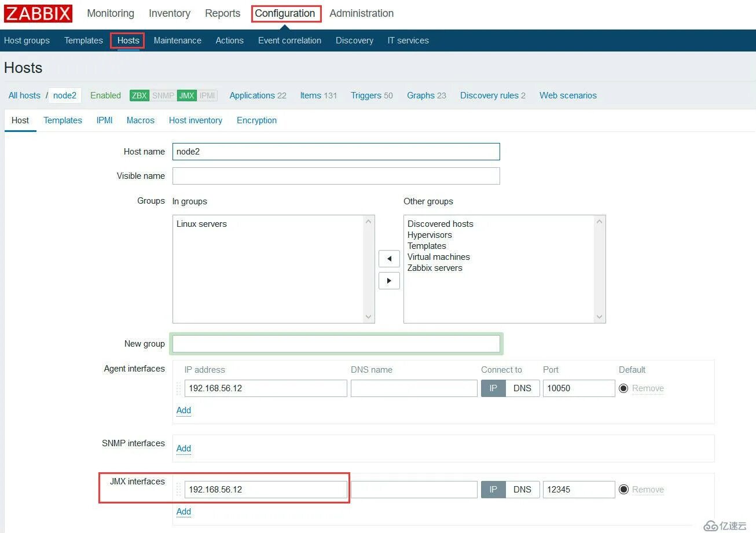756x533 pixels.
Task: Click JMX availability badge
Action: 187,95
